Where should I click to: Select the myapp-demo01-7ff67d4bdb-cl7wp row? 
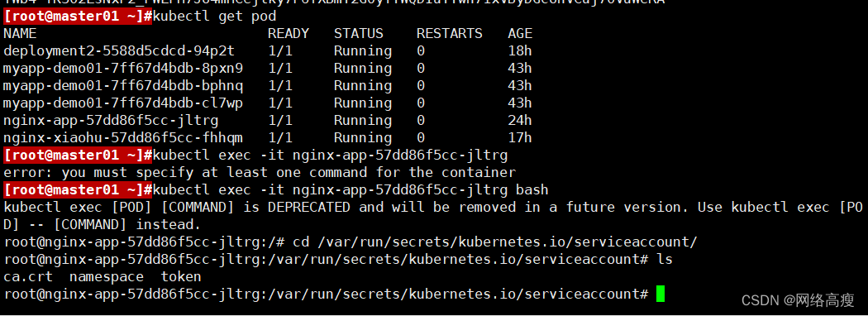tap(267, 103)
